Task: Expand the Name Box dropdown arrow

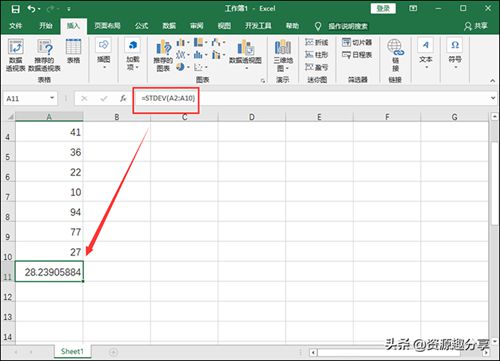Action: [52, 98]
